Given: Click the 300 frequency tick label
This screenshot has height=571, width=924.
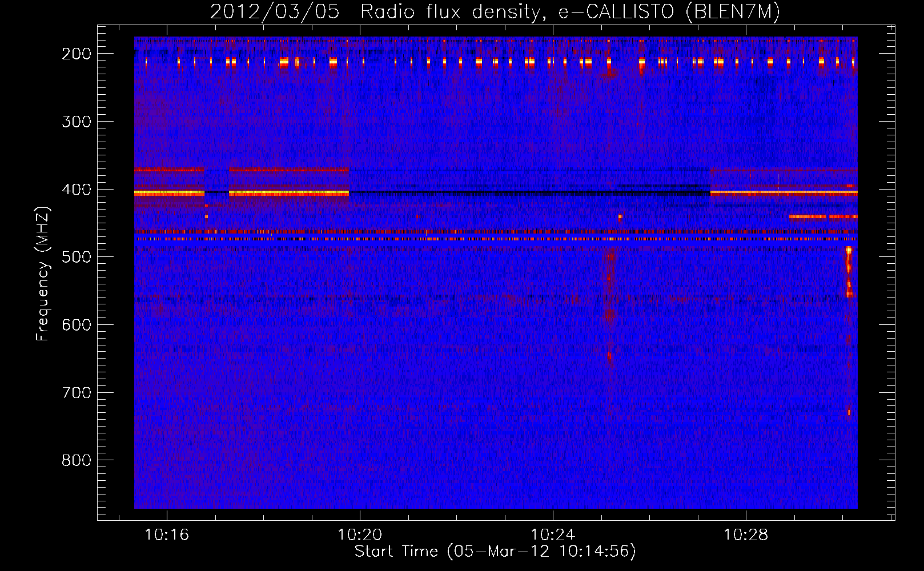Looking at the screenshot, I should [x=76, y=122].
